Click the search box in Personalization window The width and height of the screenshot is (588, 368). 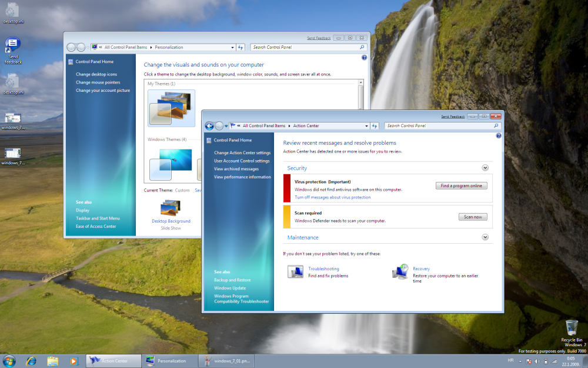point(308,47)
